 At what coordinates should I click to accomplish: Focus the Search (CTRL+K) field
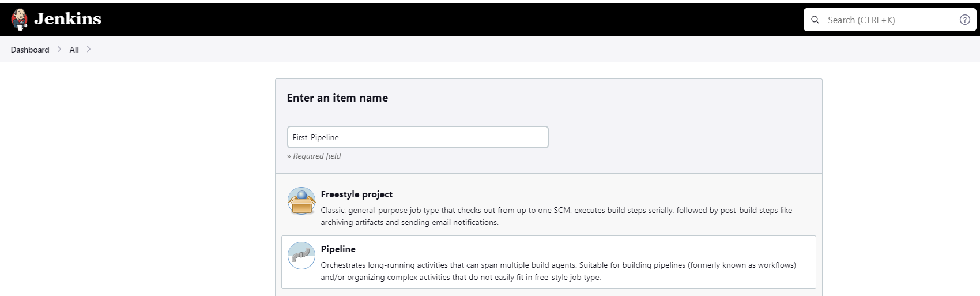890,20
